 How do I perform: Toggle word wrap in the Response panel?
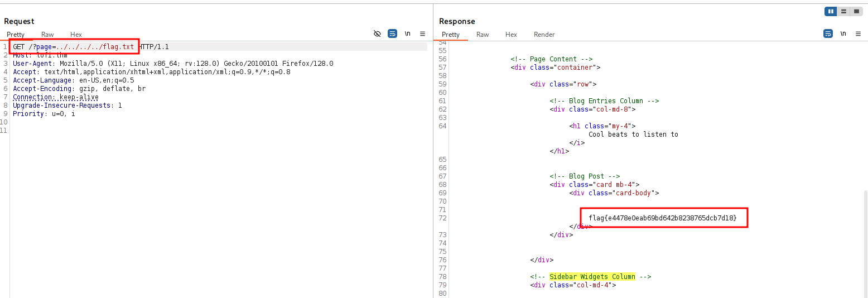point(828,33)
